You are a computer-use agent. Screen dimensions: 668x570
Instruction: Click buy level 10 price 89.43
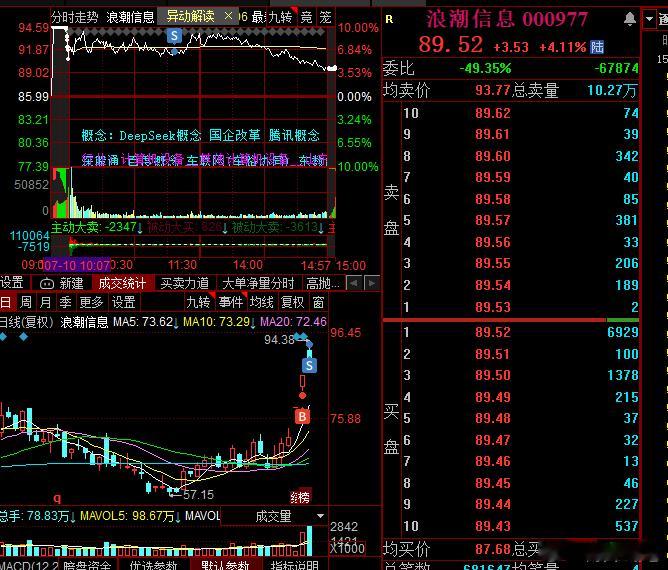point(493,526)
